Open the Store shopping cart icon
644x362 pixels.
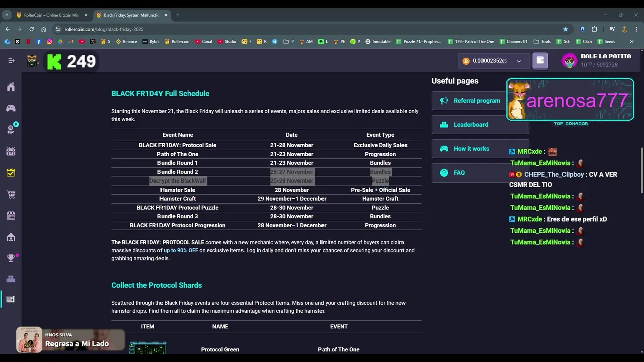point(11,194)
